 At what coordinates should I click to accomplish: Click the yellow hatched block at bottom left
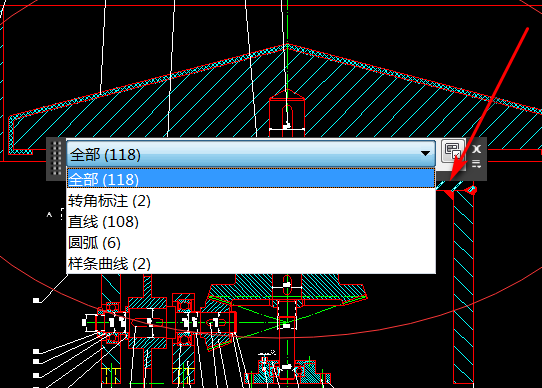coord(111,376)
